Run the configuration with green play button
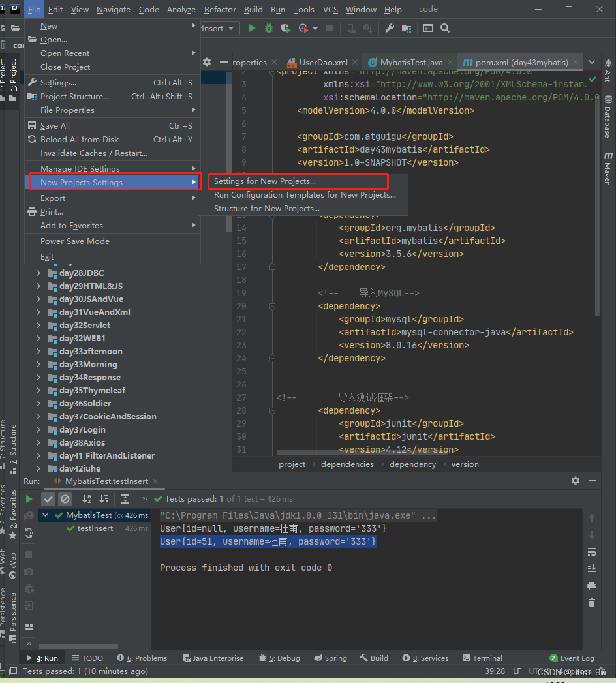 coord(252,28)
